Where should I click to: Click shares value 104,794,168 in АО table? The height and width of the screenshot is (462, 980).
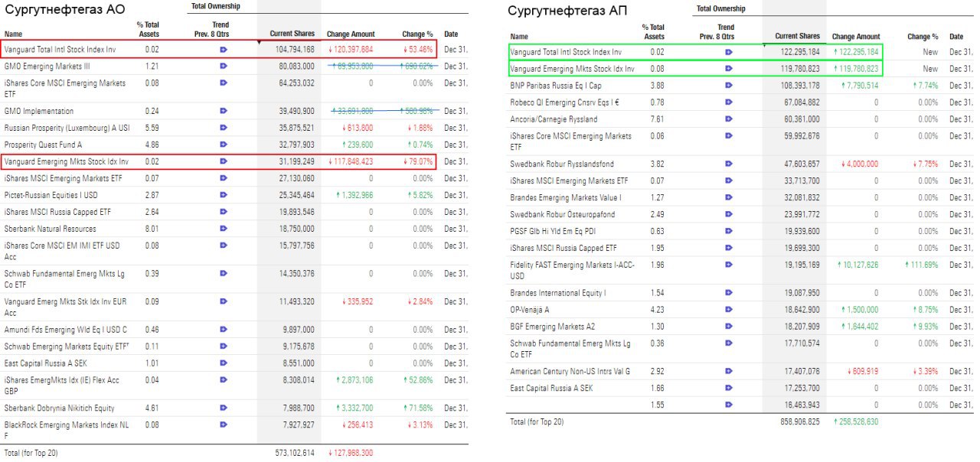(295, 49)
